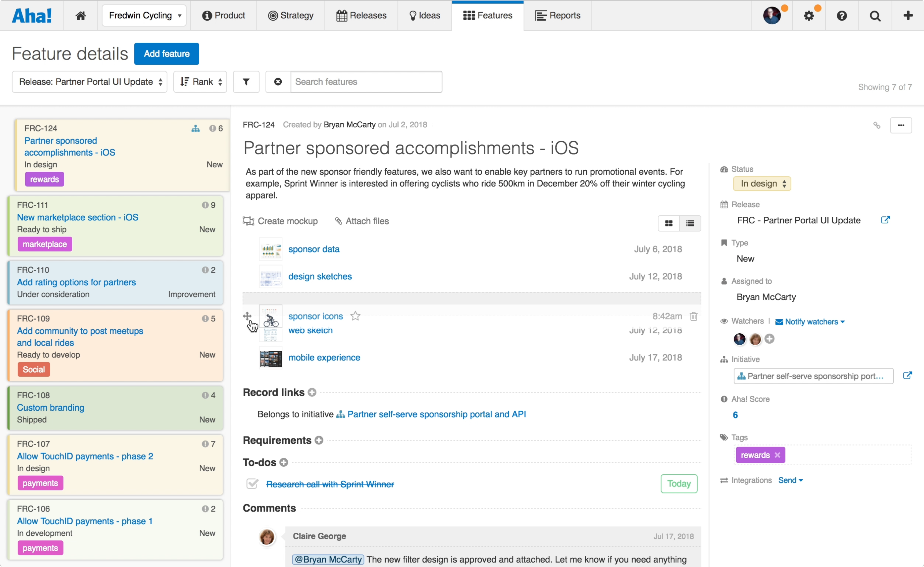This screenshot has width=924, height=567.
Task: Uncheck Research call with Sprint Winner to-do
Action: pyautogui.click(x=252, y=484)
